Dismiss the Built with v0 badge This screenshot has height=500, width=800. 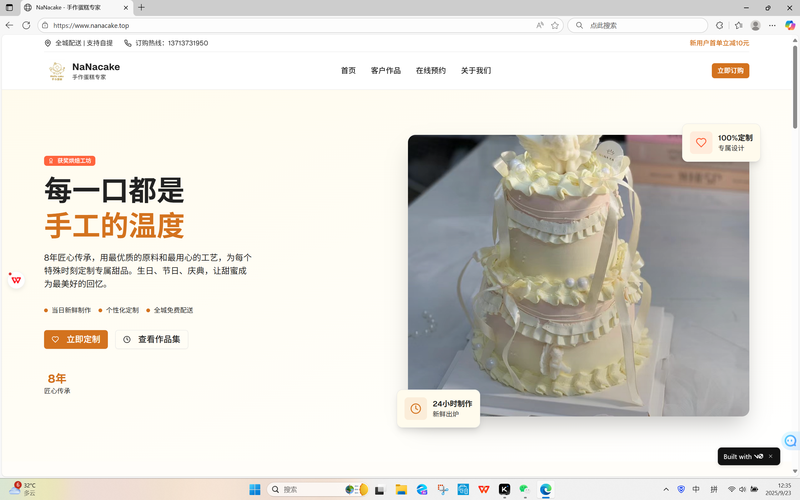click(x=770, y=456)
